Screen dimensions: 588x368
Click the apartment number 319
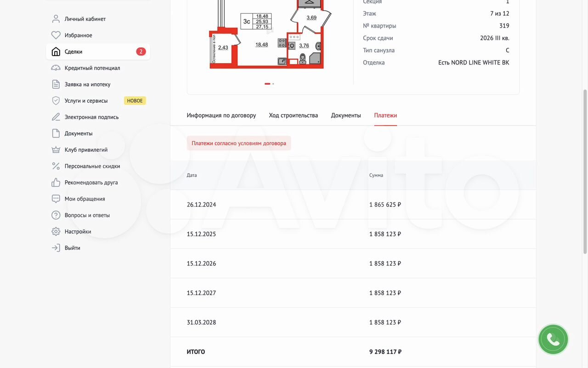click(x=504, y=26)
